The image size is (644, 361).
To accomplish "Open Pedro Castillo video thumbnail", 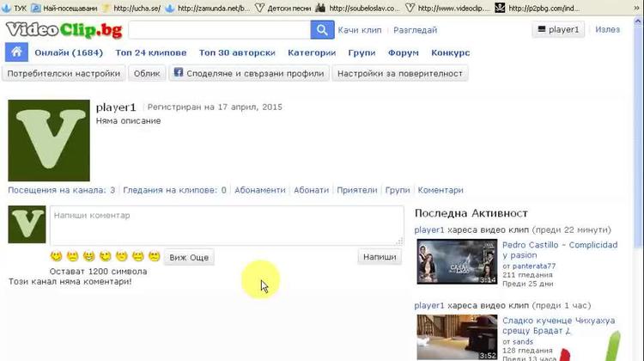I will tap(457, 261).
